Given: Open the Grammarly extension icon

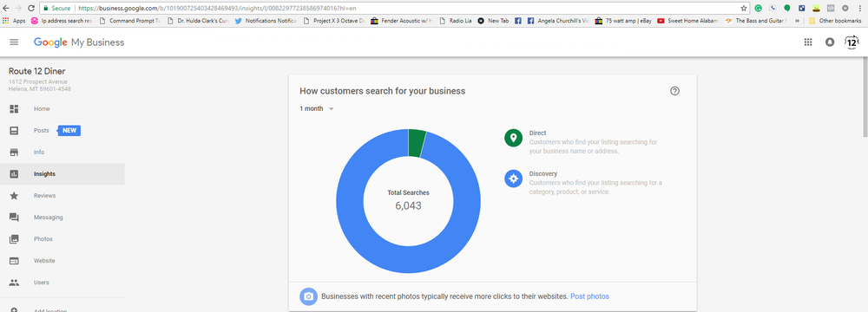Looking at the screenshot, I should click(x=759, y=9).
